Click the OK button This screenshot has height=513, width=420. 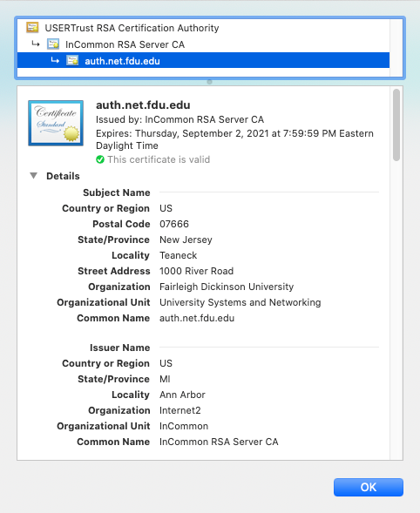pos(369,487)
